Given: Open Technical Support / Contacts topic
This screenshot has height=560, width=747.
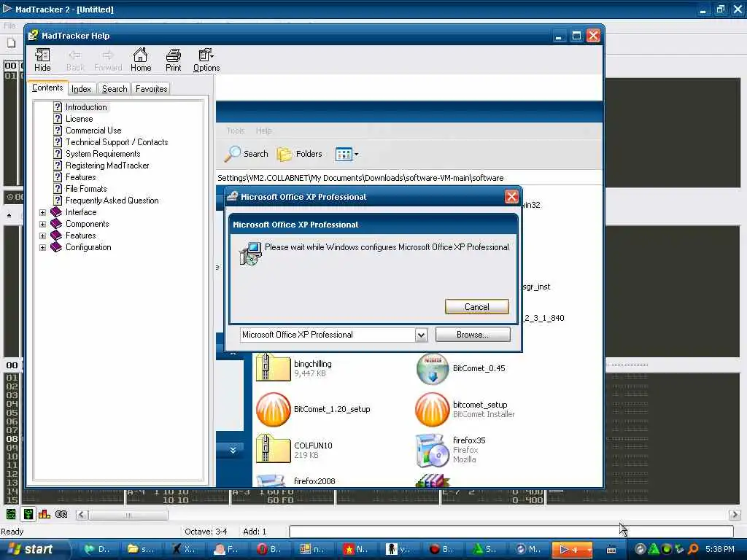Looking at the screenshot, I should point(117,142).
